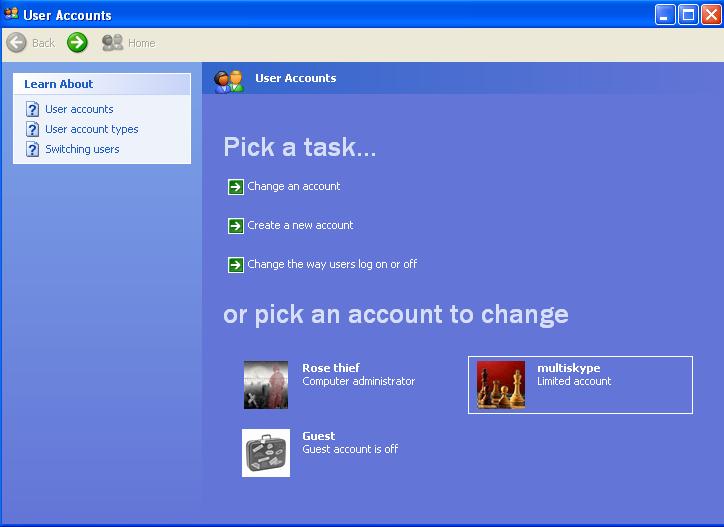Screen dimensions: 724x527
Task: Click green arrow beside Change an account
Action: tap(235, 187)
